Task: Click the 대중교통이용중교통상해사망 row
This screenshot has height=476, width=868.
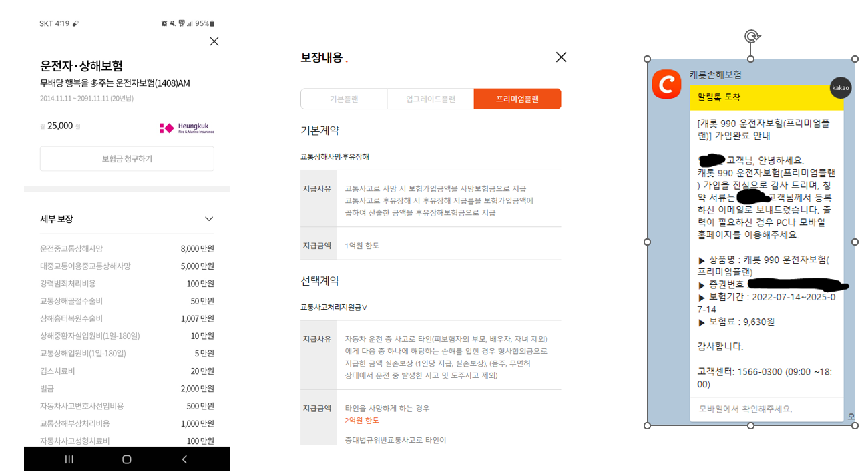Action: click(x=127, y=266)
